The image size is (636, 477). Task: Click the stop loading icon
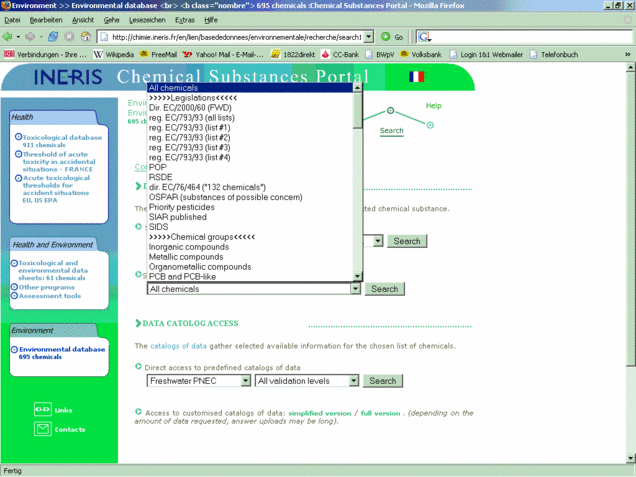pyautogui.click(x=69, y=37)
